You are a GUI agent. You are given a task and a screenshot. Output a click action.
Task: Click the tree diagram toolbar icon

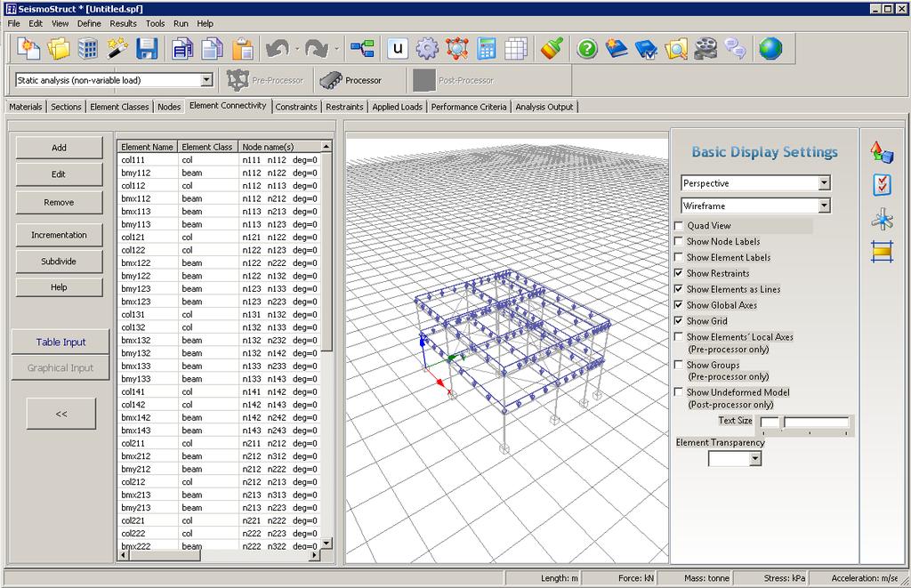tap(362, 48)
